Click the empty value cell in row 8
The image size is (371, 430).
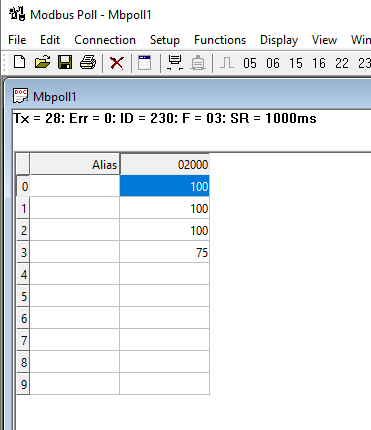pos(165,362)
